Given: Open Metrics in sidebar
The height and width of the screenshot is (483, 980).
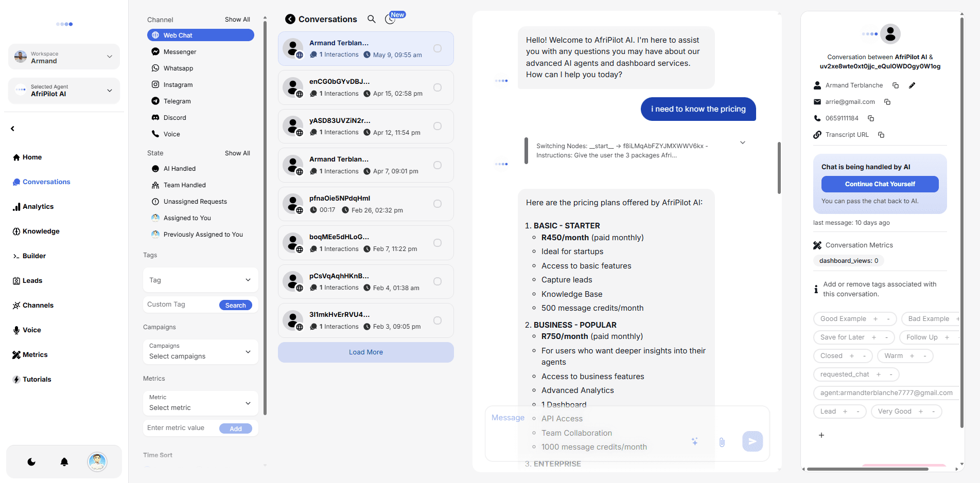Looking at the screenshot, I should tap(30, 355).
